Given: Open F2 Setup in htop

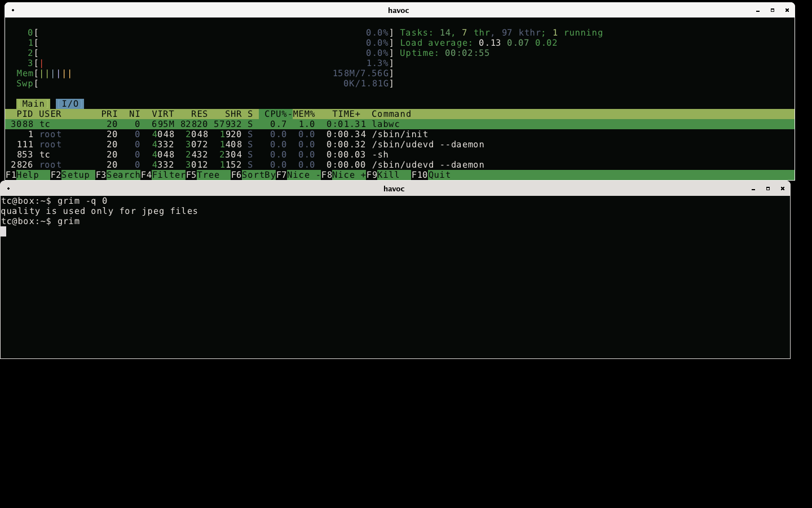Looking at the screenshot, I should click(73, 175).
